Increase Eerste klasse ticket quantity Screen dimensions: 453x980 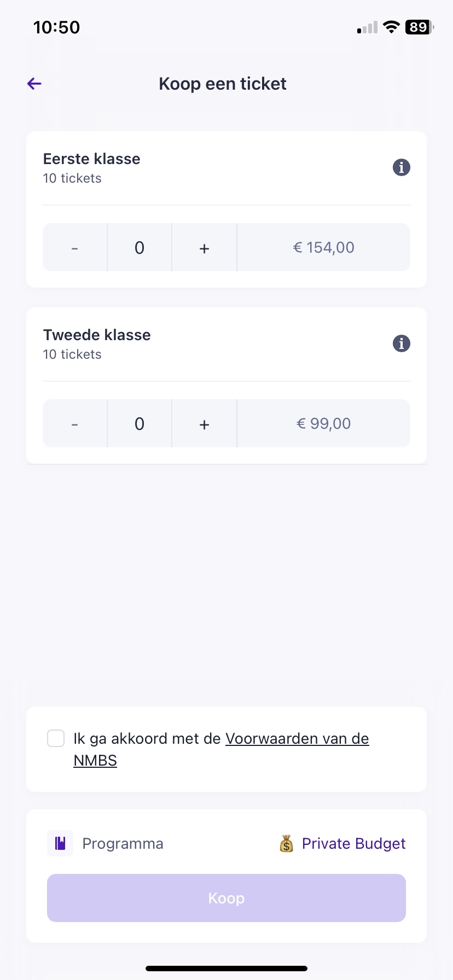[205, 248]
